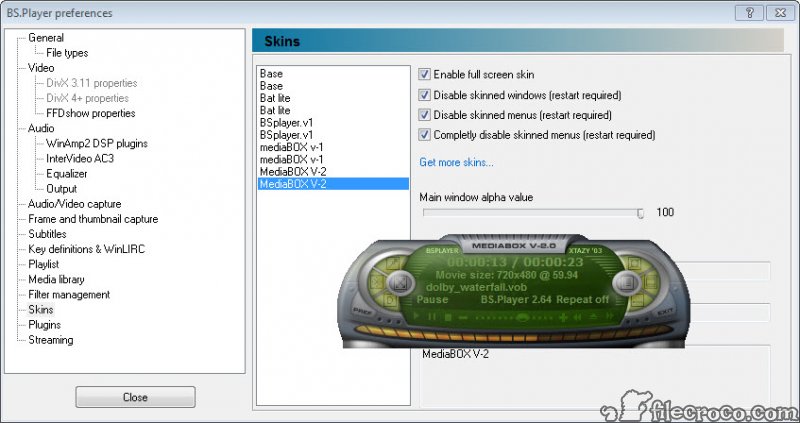Select DivX 4+ properties tree item
800x423 pixels.
(87, 98)
